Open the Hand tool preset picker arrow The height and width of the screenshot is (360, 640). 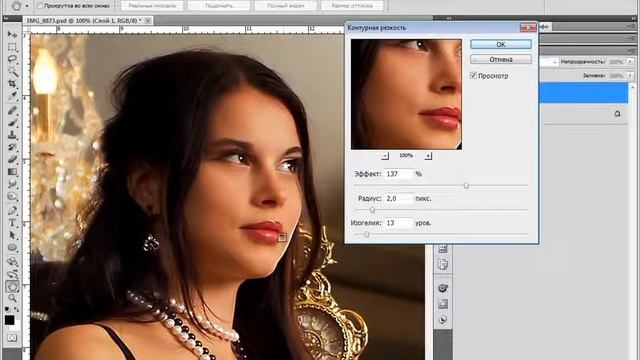click(x=27, y=6)
